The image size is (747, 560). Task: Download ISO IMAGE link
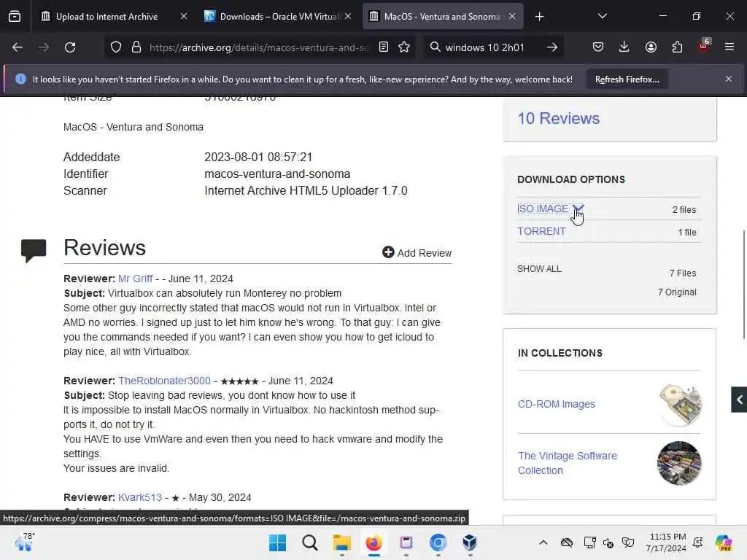click(543, 209)
